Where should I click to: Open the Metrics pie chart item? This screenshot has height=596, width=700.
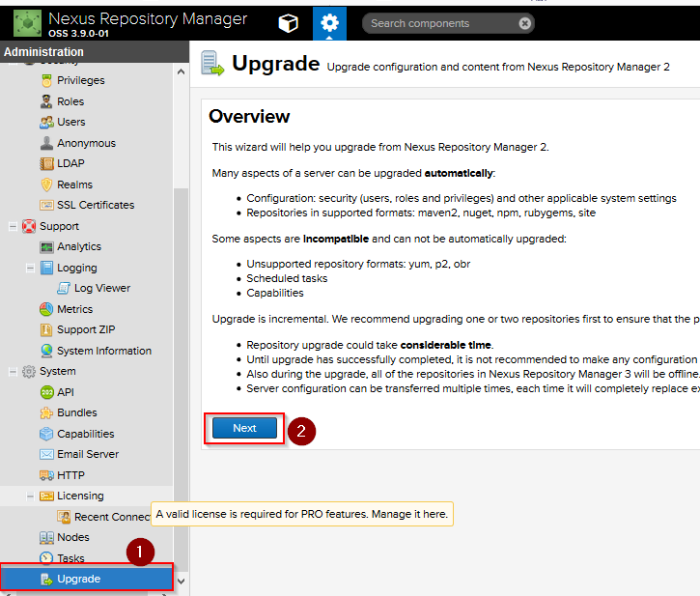[x=74, y=309]
